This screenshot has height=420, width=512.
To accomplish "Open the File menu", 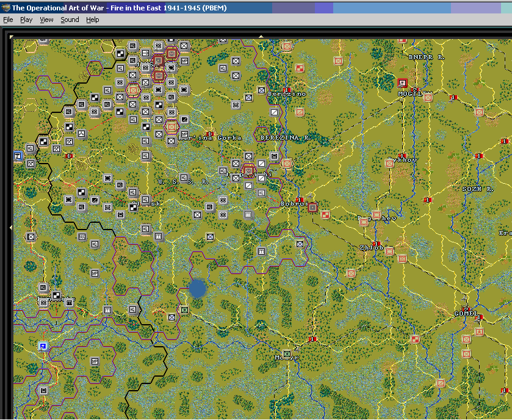I will (x=8, y=20).
